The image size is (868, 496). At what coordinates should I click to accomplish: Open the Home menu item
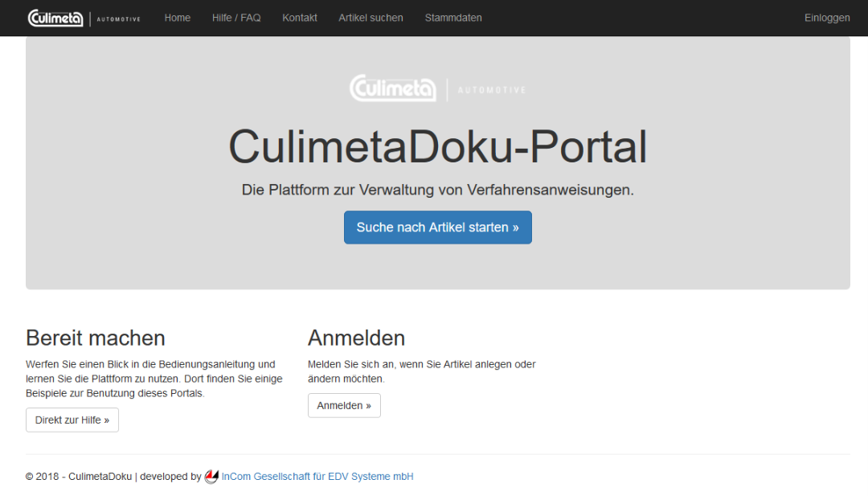tap(177, 18)
